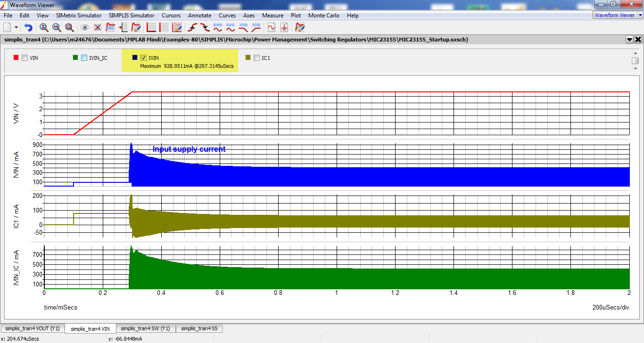The width and height of the screenshot is (644, 343).
Task: Click the Show curves eye icon
Action: coord(85,27)
